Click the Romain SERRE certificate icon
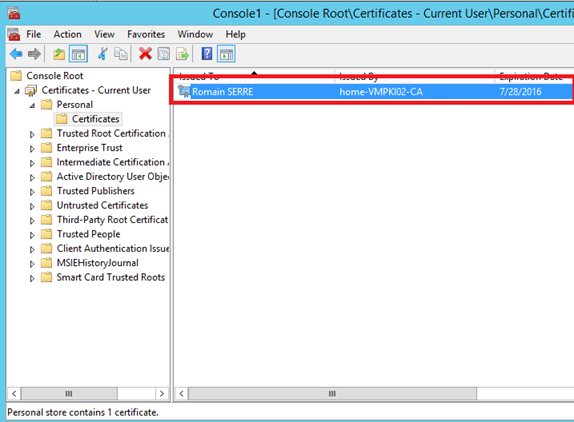 184,91
